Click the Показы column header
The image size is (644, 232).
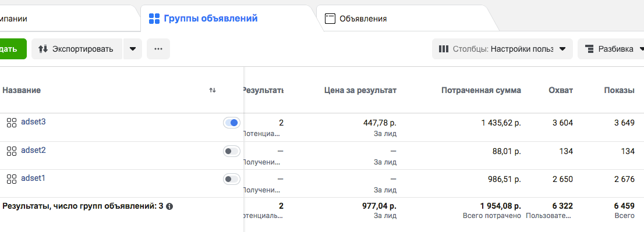[x=619, y=90]
